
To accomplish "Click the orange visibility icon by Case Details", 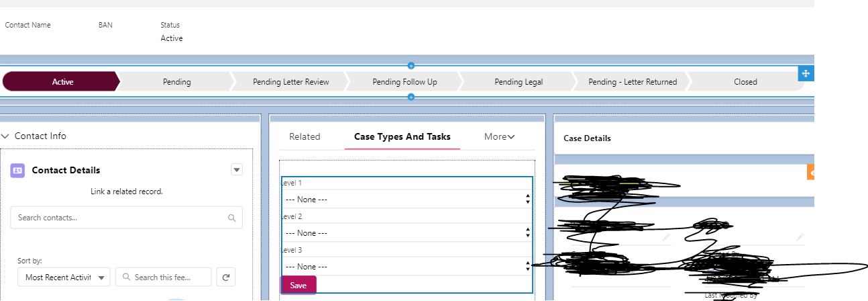I will (810, 173).
